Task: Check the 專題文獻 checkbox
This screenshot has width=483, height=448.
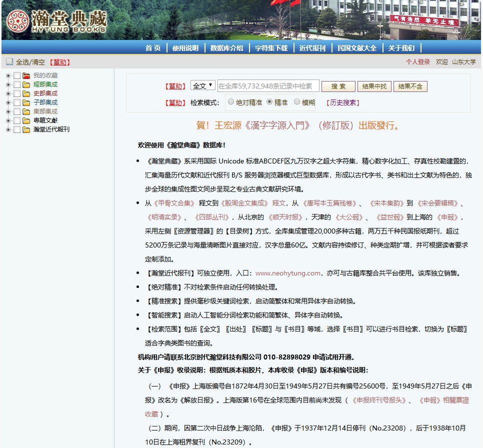Action: click(x=17, y=120)
